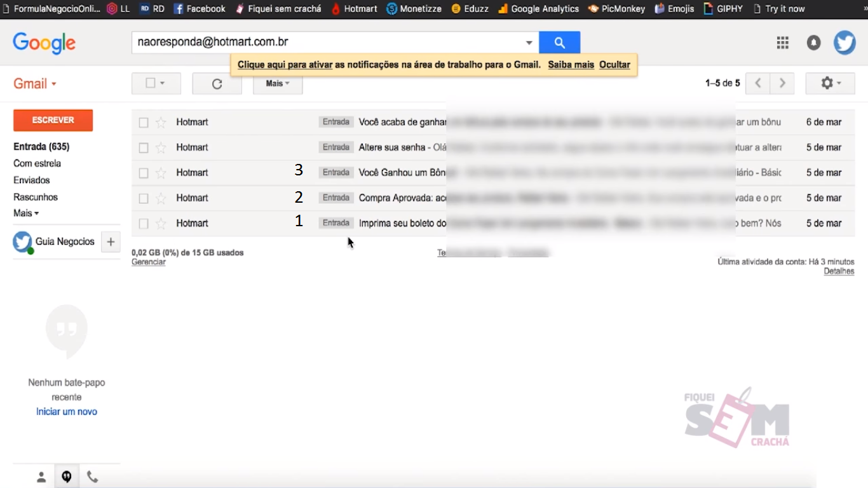The width and height of the screenshot is (868, 488).
Task: Click 'Iniciar um novo' chat link
Action: (x=67, y=412)
